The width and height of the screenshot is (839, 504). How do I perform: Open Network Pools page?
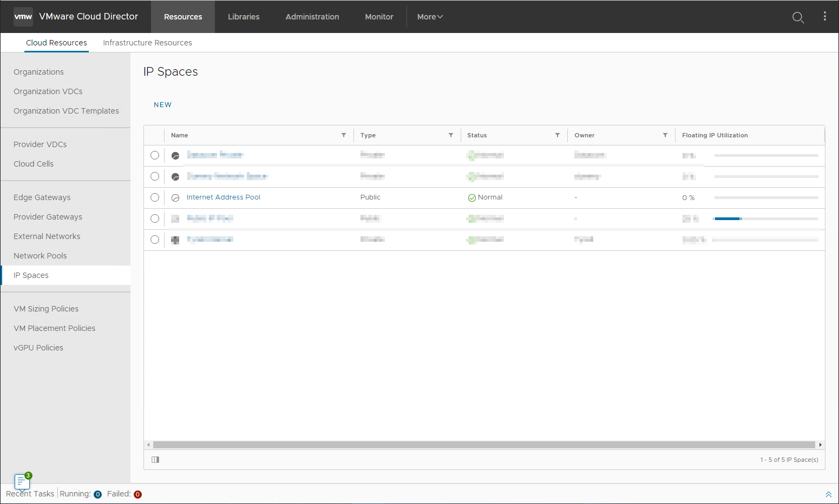40,256
